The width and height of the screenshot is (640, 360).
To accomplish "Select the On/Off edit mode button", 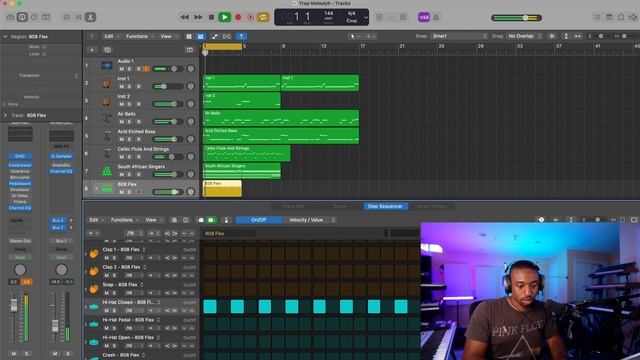I will click(x=259, y=220).
